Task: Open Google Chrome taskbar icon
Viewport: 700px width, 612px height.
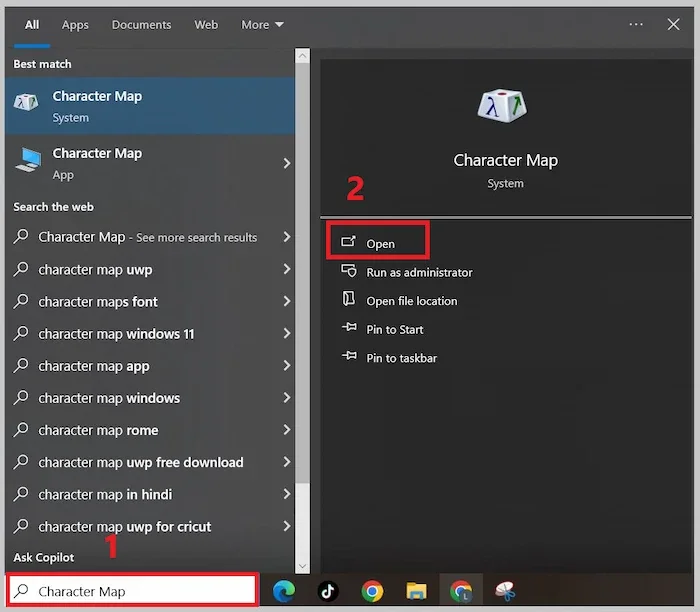Action: point(372,591)
